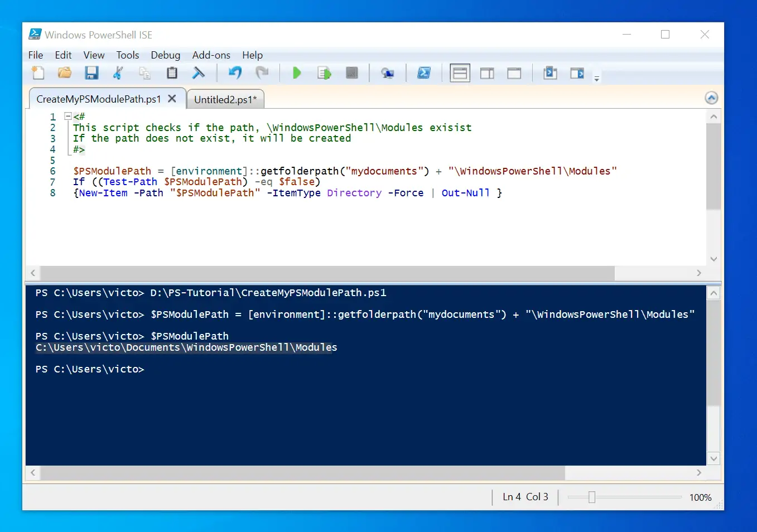The width and height of the screenshot is (757, 532).
Task: Script pane scroll down arrow
Action: 713,259
